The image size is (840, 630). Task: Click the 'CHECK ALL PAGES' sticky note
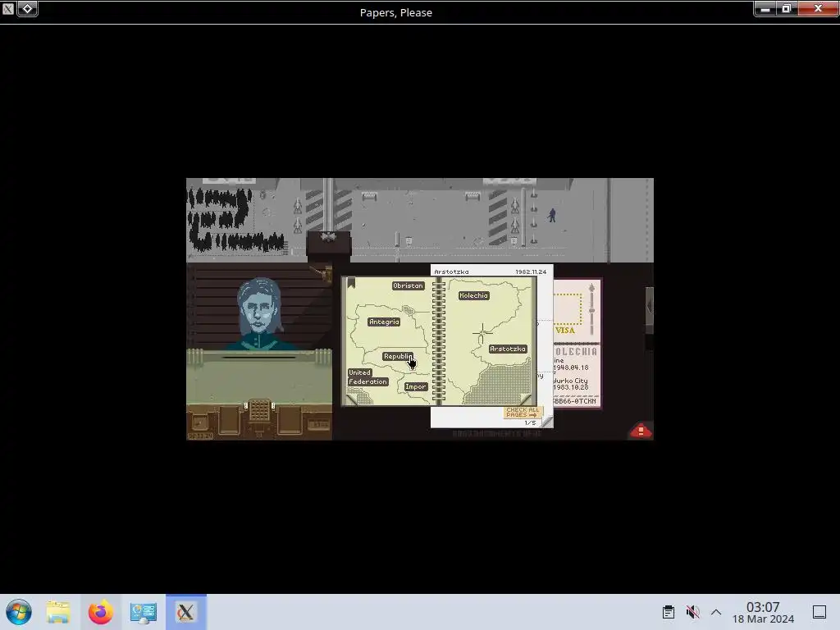point(523,412)
